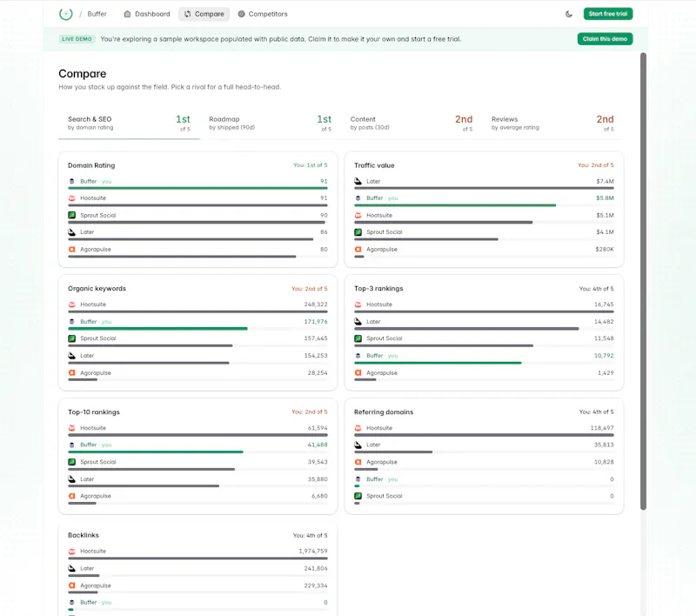
Task: Click the $7.4M Later traffic value
Action: [605, 181]
